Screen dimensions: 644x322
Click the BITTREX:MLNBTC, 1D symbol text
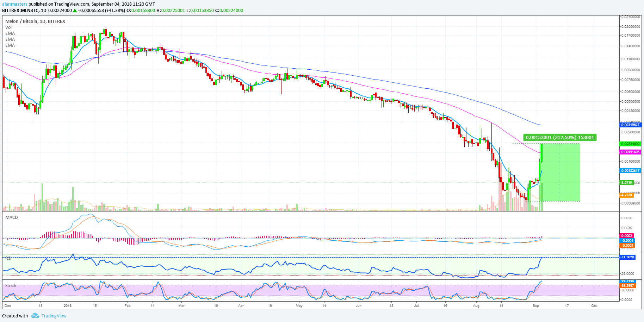24,11
